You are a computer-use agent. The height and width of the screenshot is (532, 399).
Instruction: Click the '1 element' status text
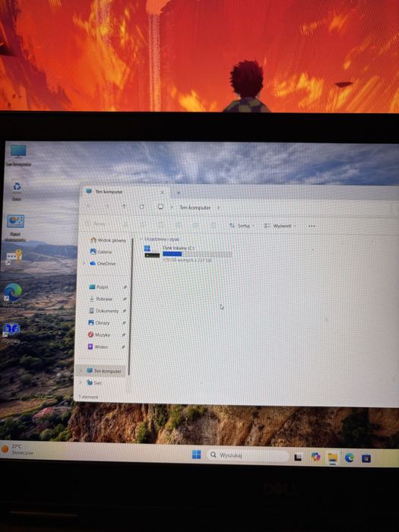89,397
